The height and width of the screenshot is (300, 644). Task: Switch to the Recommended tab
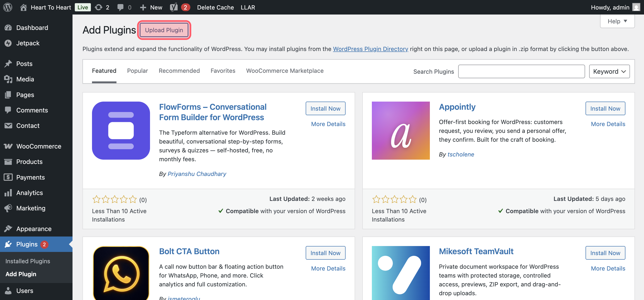[x=179, y=71]
